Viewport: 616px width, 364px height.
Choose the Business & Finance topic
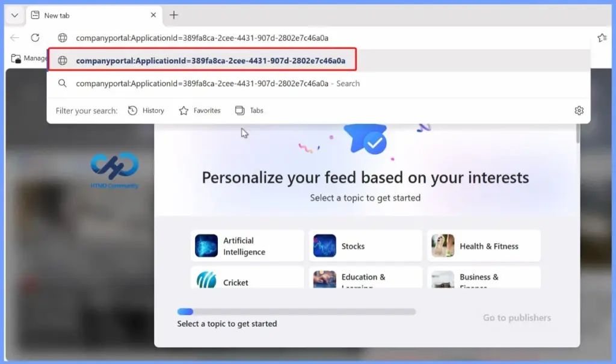(484, 277)
